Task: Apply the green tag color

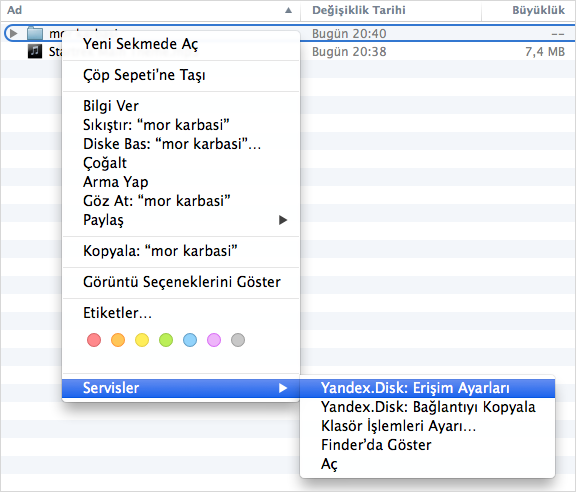Action: [x=166, y=340]
